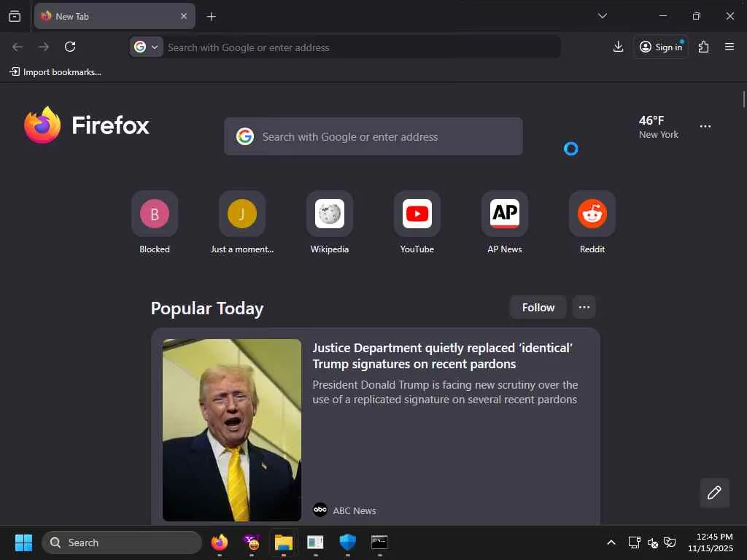Open the Windows Start menu

point(23,542)
